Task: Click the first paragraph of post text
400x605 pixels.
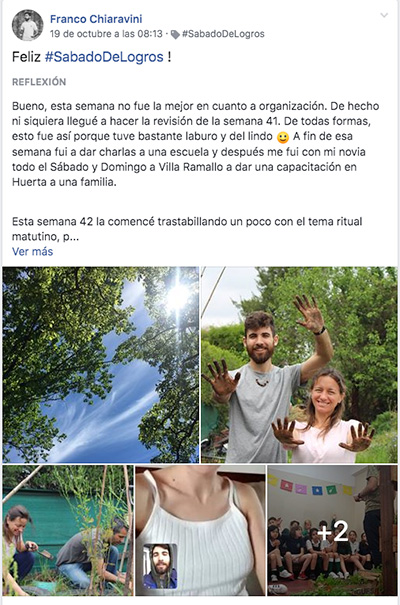Action: tap(196, 144)
